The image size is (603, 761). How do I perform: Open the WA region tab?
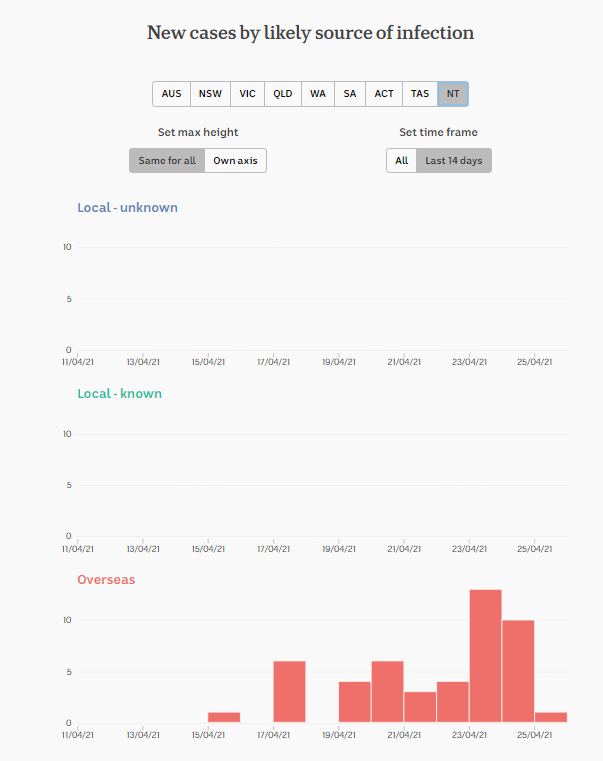318,94
